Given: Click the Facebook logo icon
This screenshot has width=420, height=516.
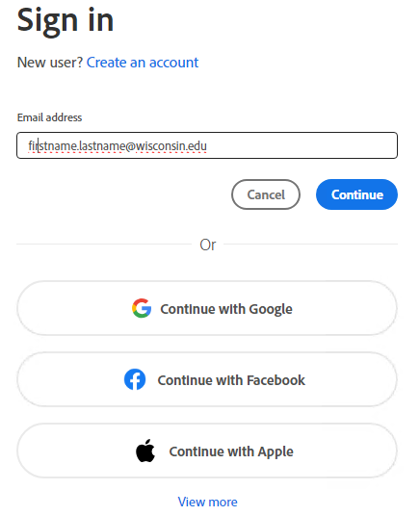Looking at the screenshot, I should point(135,379).
